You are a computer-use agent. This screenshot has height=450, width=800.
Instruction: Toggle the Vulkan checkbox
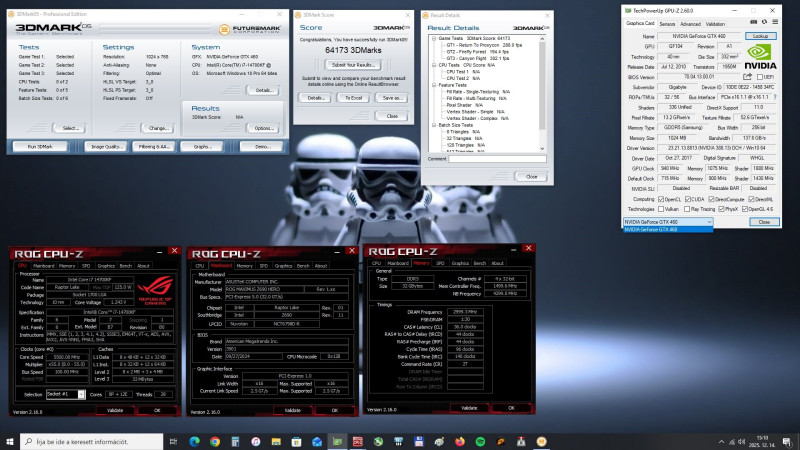[x=661, y=209]
